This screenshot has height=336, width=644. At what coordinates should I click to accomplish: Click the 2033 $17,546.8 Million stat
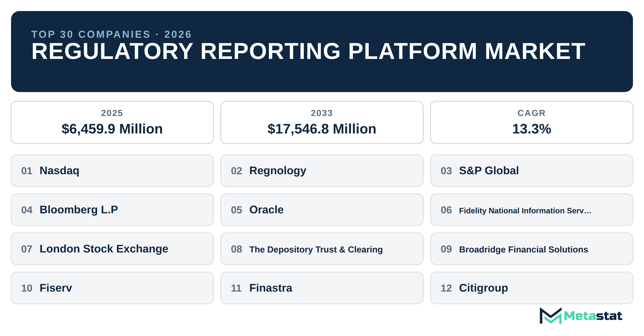click(x=322, y=122)
